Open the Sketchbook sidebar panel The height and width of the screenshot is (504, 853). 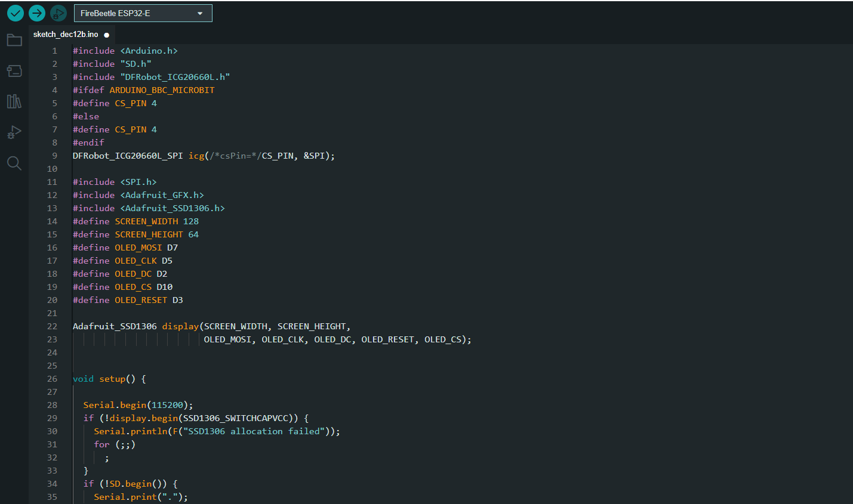point(14,40)
